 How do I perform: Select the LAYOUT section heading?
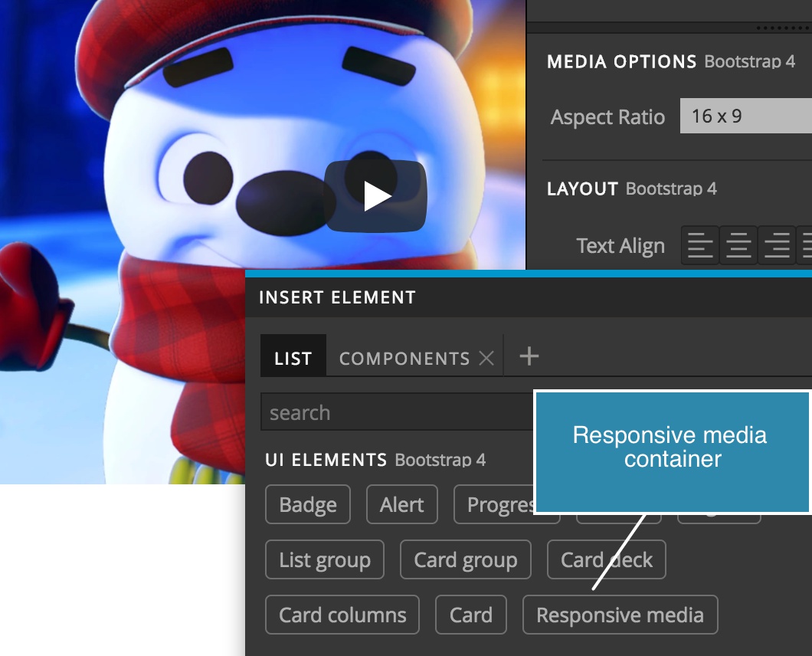point(582,189)
